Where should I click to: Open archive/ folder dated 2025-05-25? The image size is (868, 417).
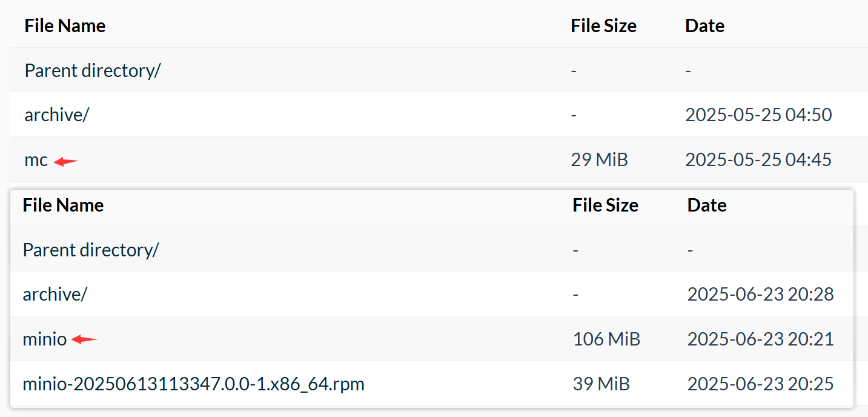tap(56, 115)
